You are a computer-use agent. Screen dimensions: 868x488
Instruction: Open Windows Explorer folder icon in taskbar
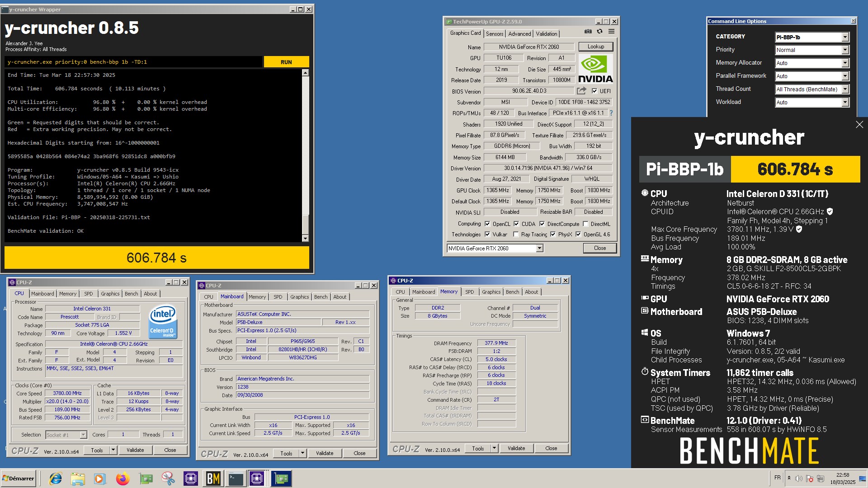78,479
